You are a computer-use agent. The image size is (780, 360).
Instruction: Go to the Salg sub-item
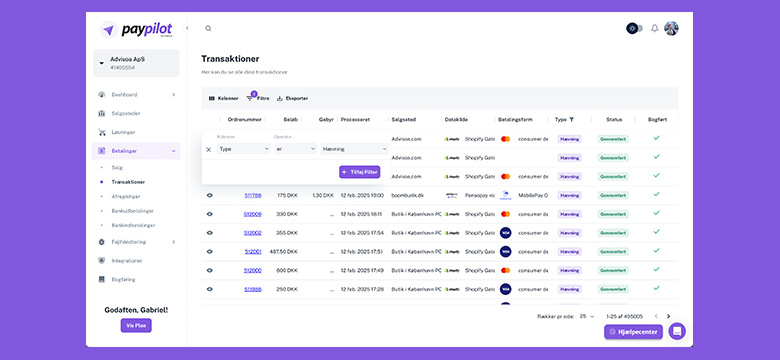tap(117, 168)
